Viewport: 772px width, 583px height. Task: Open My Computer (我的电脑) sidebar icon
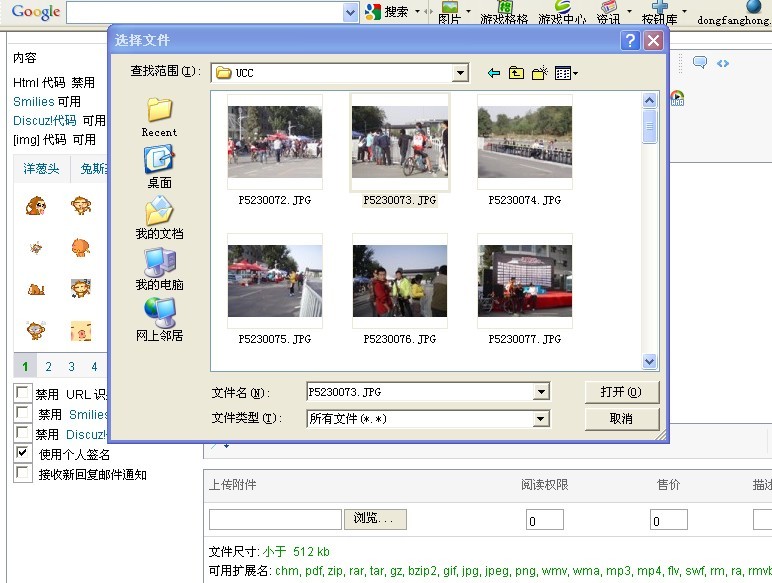point(159,268)
